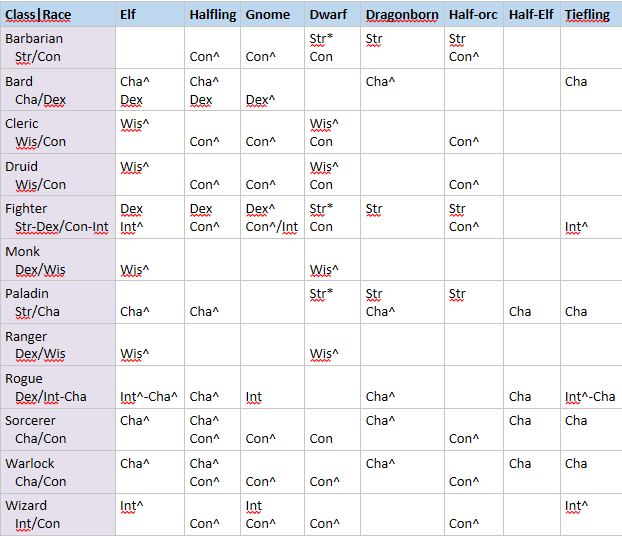Click Wis^ in Monk Elf cell

coord(134,270)
